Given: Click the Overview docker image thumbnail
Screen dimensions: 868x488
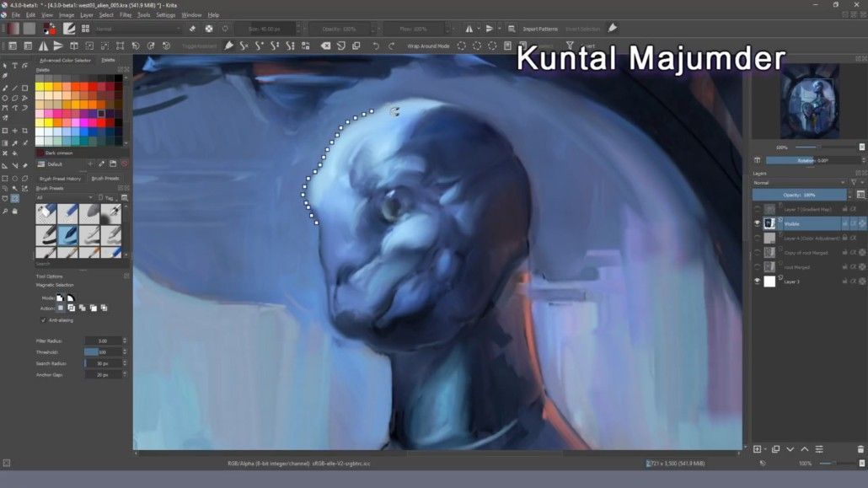Looking at the screenshot, I should [x=809, y=101].
